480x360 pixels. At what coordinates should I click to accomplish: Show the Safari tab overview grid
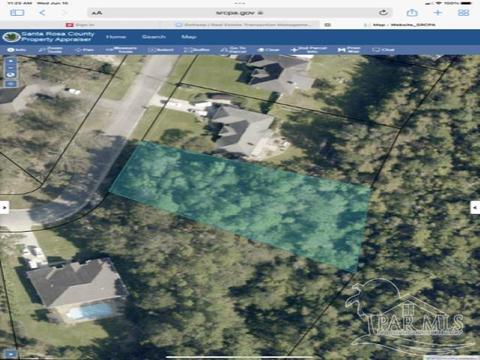[463, 13]
